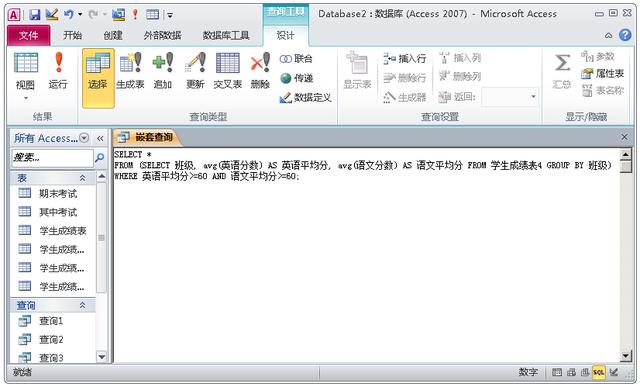Click the 嵌套查询 document tab
640x387 pixels.
(148, 137)
